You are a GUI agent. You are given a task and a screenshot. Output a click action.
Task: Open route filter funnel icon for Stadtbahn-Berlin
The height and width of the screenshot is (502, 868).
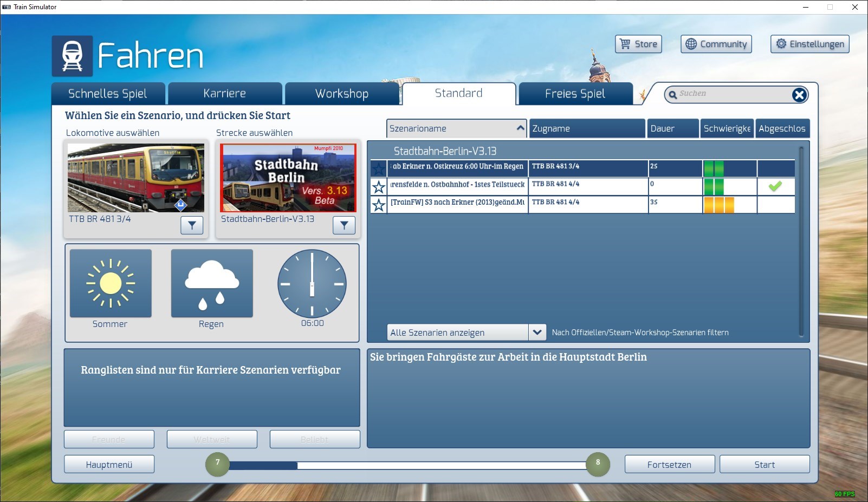344,225
